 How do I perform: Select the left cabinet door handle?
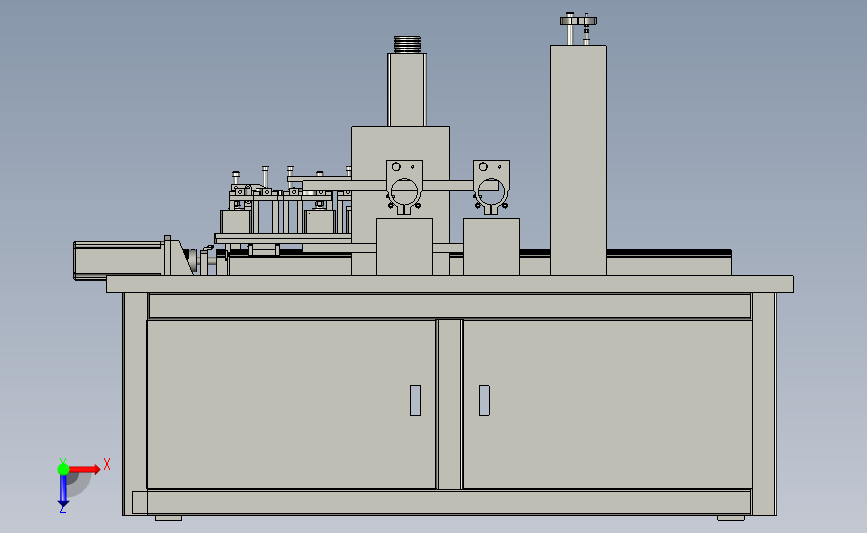pos(415,400)
